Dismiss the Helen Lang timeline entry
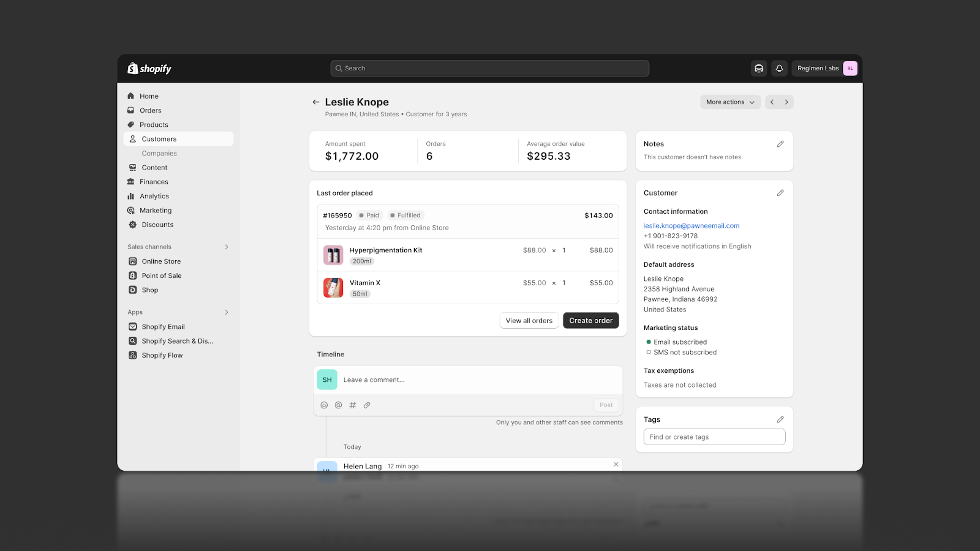This screenshot has height=551, width=980. tap(616, 465)
